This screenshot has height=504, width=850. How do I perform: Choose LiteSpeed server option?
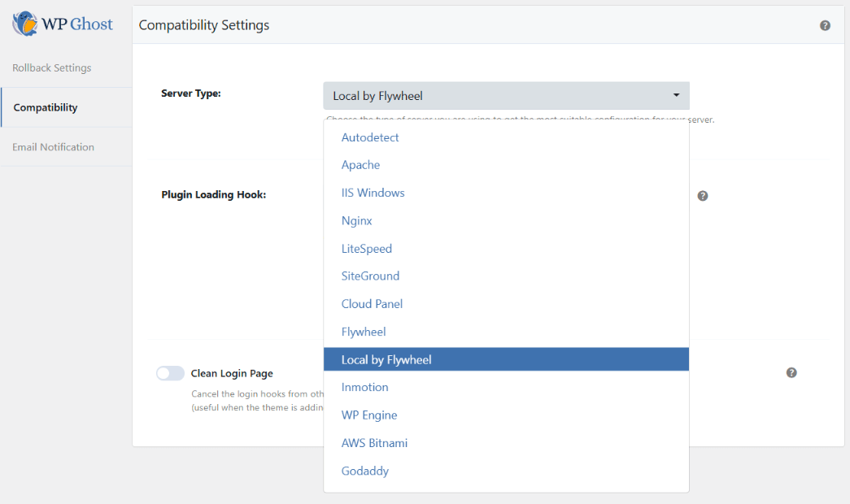(366, 249)
